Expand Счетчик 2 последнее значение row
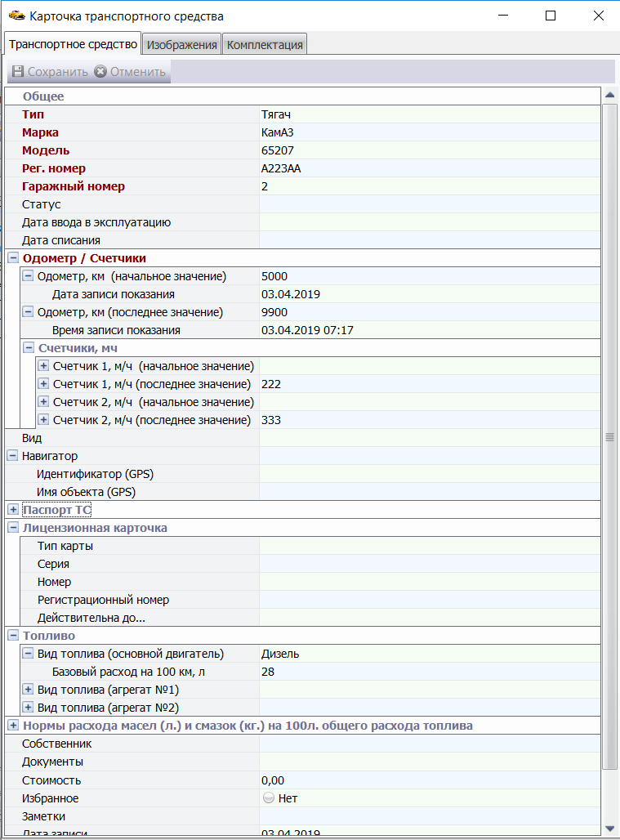The image size is (620, 840). click(x=43, y=419)
